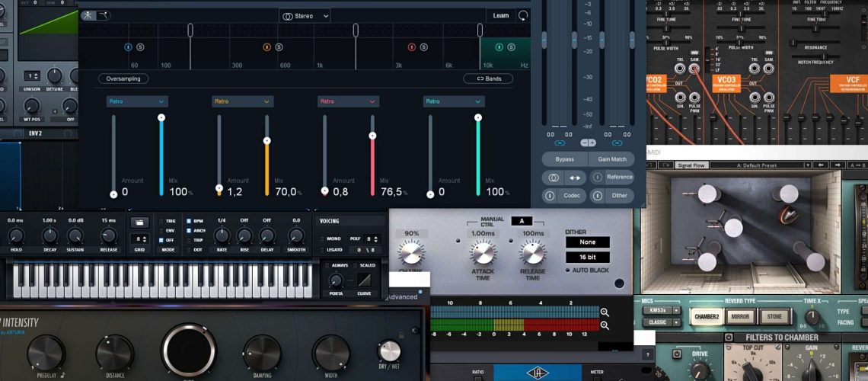The width and height of the screenshot is (868, 381).
Task: Click the orange band Mix slider handle
Action: pyautogui.click(x=266, y=141)
